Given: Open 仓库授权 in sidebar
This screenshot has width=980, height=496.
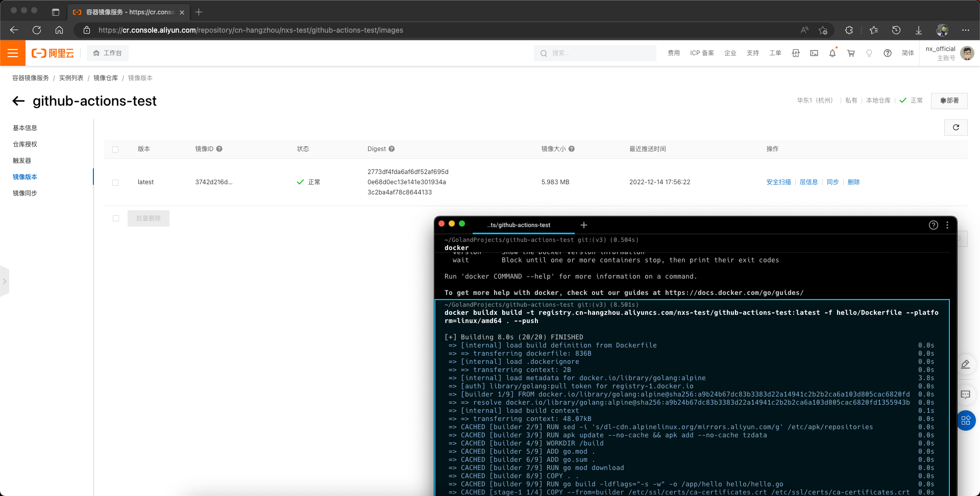Looking at the screenshot, I should tap(25, 144).
